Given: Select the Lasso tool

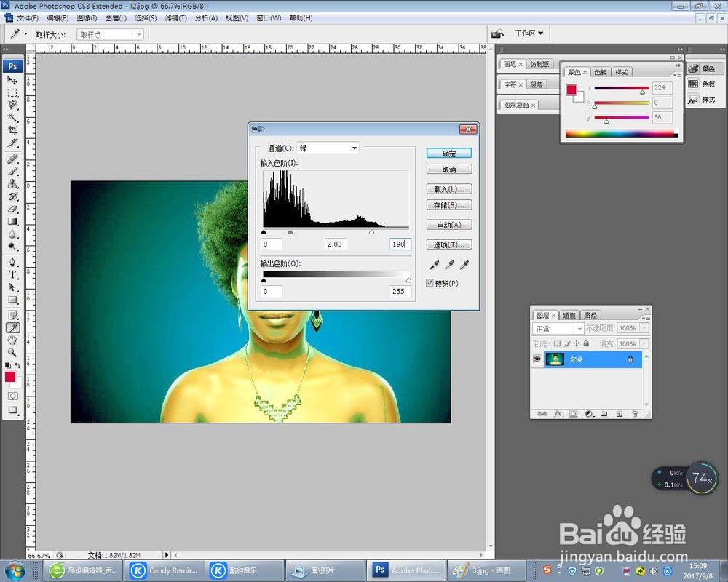Looking at the screenshot, I should [x=12, y=105].
